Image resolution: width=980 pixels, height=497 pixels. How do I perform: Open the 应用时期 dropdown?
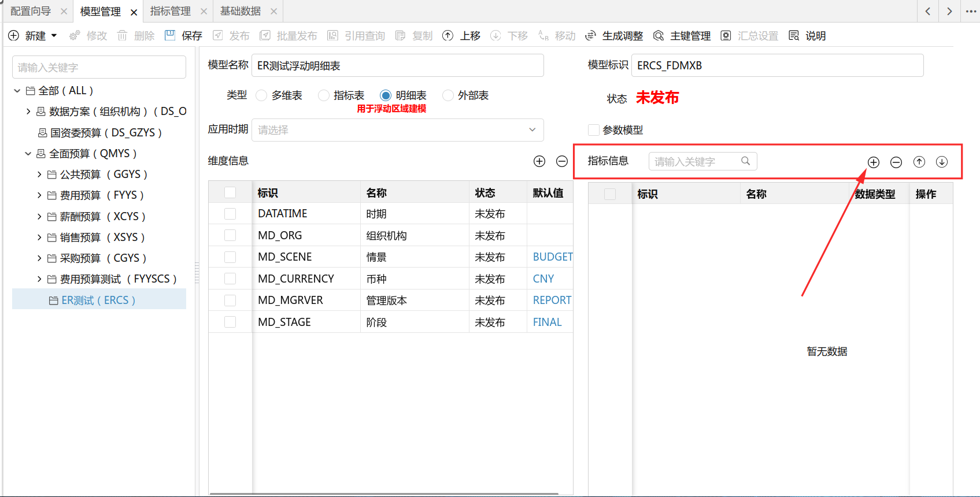(398, 130)
